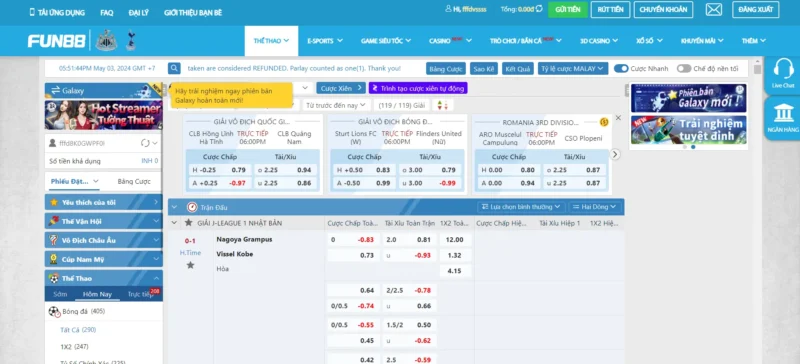Show next featured match with arrow
The width and height of the screenshot is (800, 364).
(x=615, y=154)
